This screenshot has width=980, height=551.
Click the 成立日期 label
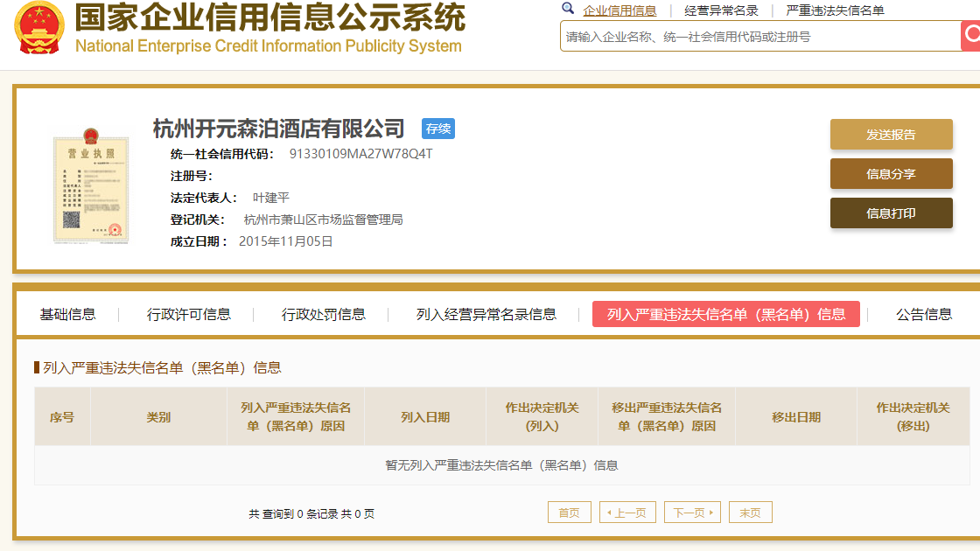point(199,241)
